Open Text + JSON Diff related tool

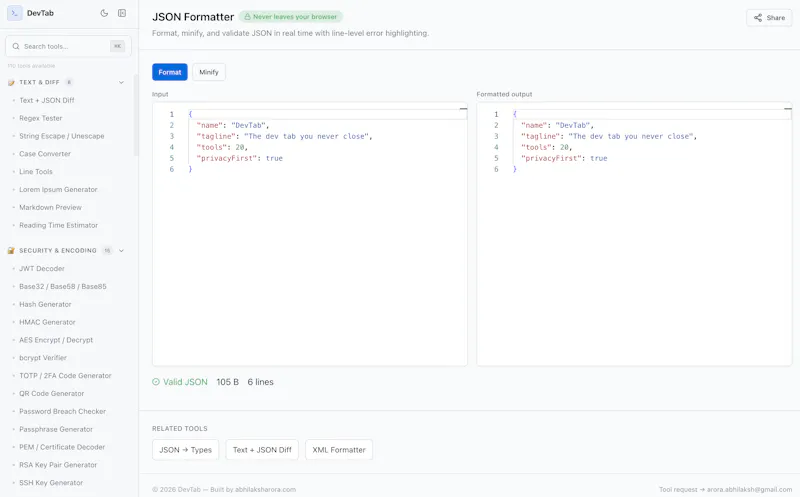pyautogui.click(x=262, y=450)
